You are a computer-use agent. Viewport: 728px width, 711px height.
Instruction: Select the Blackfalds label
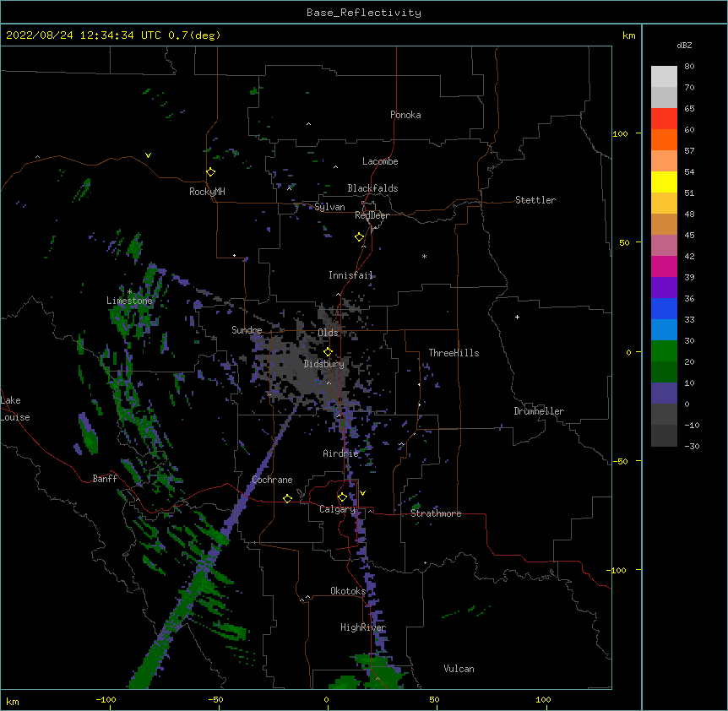[x=372, y=188]
